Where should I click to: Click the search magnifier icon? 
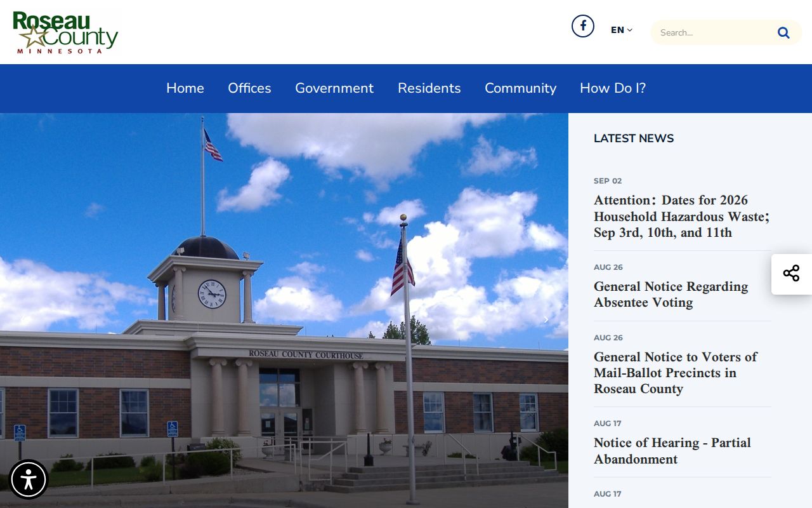[x=783, y=32]
